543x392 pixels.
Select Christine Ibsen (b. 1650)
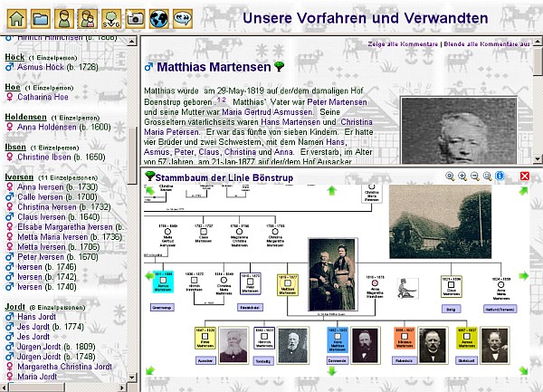pyautogui.click(x=62, y=157)
